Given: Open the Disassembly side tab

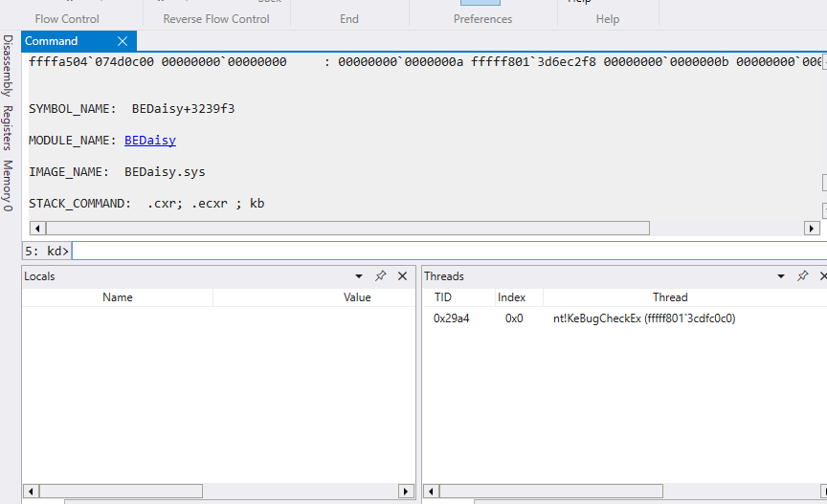Looking at the screenshot, I should coord(8,66).
